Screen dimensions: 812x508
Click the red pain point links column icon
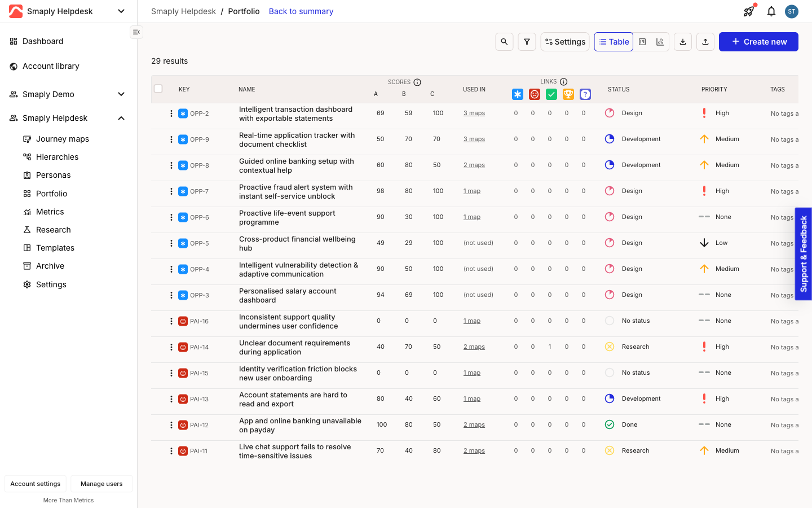pyautogui.click(x=535, y=94)
